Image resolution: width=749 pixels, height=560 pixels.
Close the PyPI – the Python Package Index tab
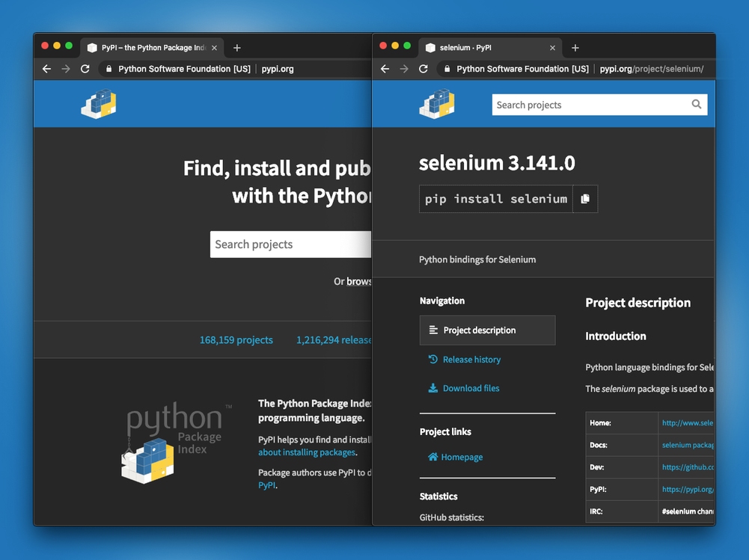tap(215, 48)
